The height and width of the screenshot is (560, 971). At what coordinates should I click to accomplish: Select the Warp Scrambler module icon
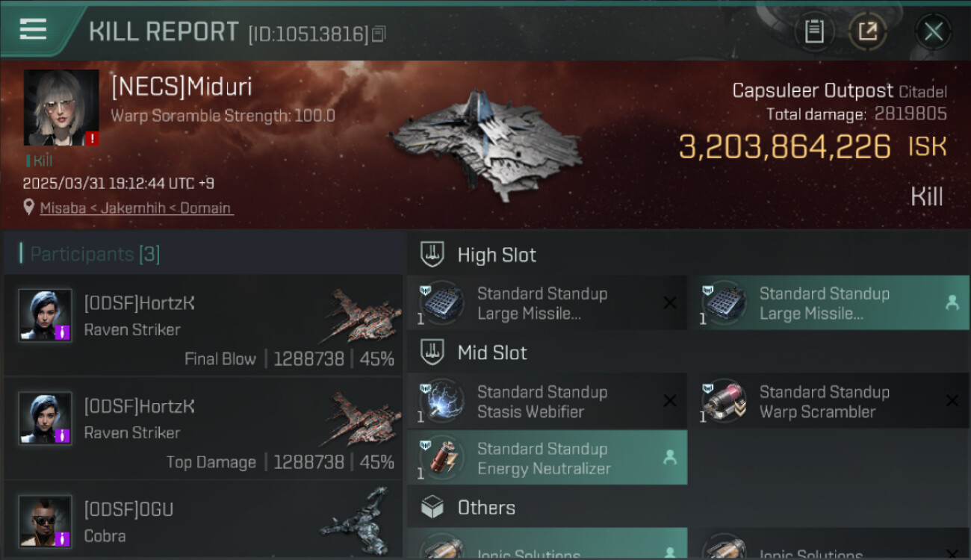pyautogui.click(x=724, y=401)
